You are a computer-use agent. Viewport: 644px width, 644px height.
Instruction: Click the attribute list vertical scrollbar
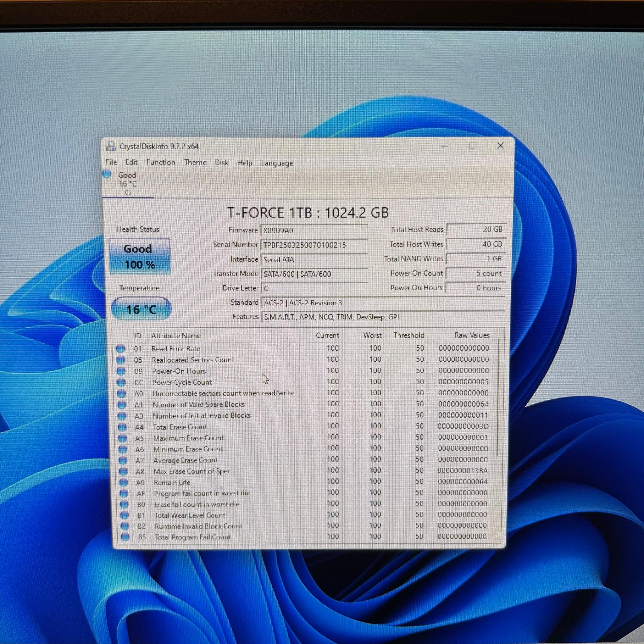pos(498,397)
